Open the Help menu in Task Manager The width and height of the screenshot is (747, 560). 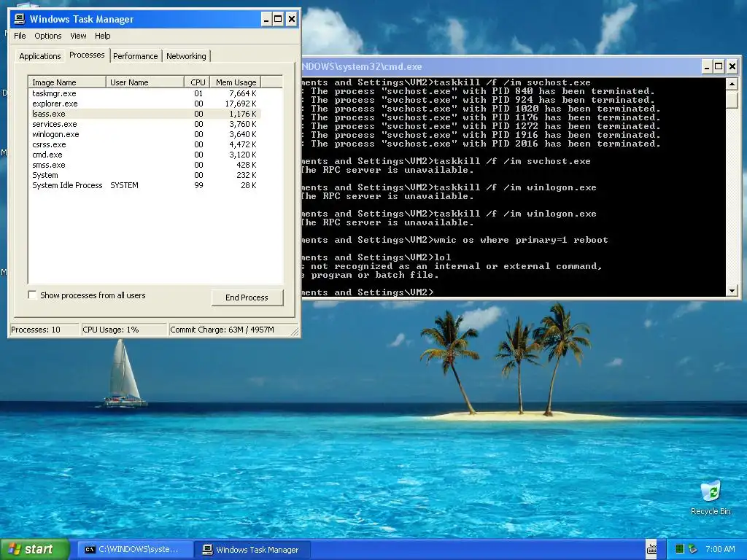[102, 36]
